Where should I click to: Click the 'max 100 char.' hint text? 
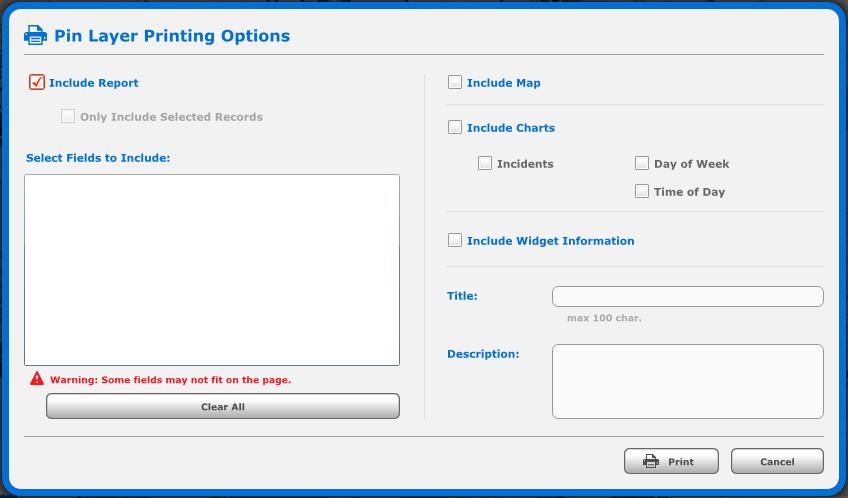(x=604, y=318)
